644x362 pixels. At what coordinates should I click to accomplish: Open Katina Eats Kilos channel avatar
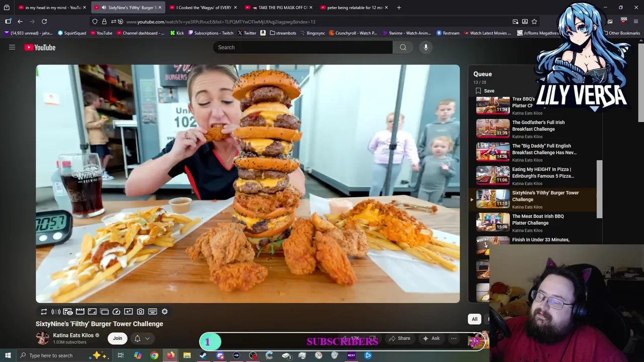click(x=43, y=338)
